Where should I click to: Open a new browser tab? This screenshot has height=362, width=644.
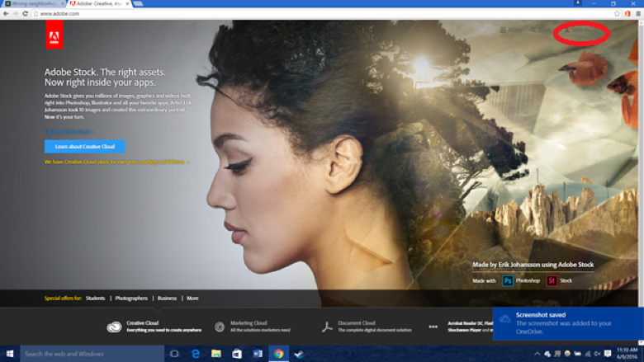[139, 3]
